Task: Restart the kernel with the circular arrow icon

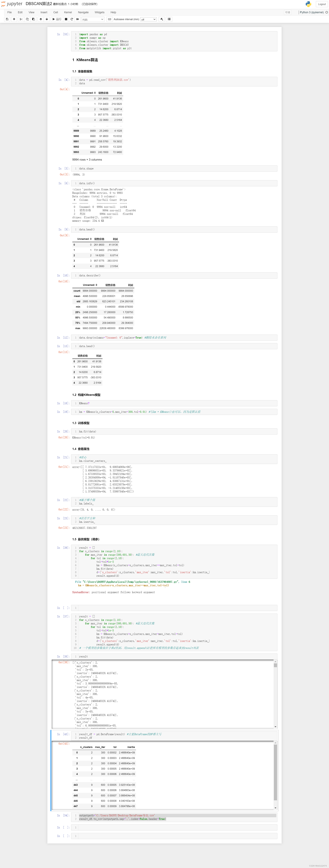Action: coord(72,19)
